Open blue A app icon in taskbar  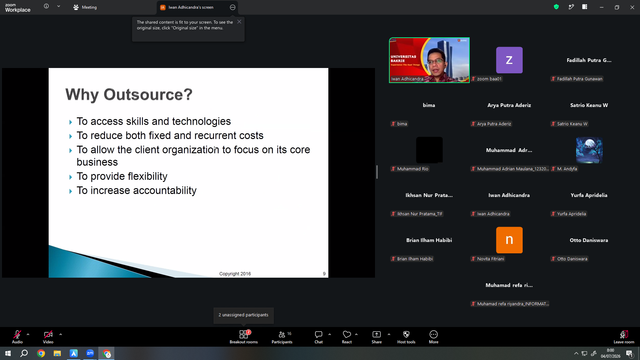pyautogui.click(x=73, y=353)
